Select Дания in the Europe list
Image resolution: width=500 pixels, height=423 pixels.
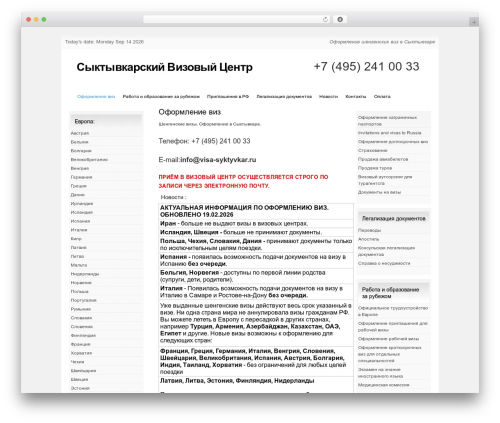[77, 195]
